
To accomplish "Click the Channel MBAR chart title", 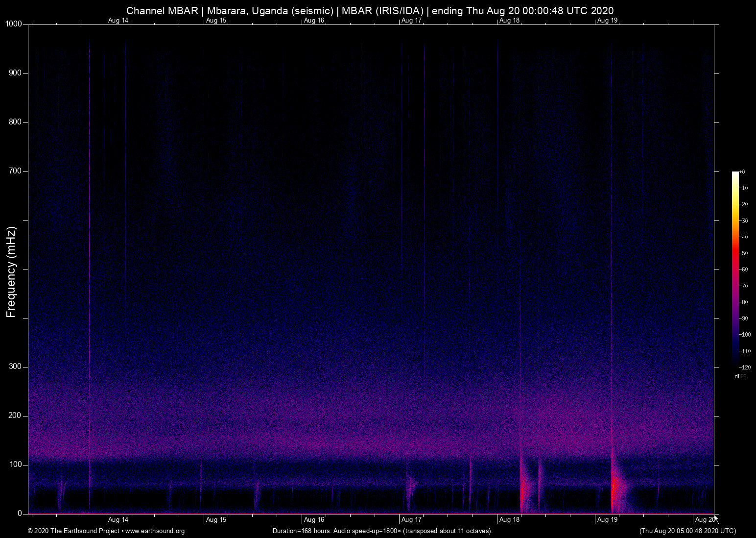I will [x=370, y=11].
